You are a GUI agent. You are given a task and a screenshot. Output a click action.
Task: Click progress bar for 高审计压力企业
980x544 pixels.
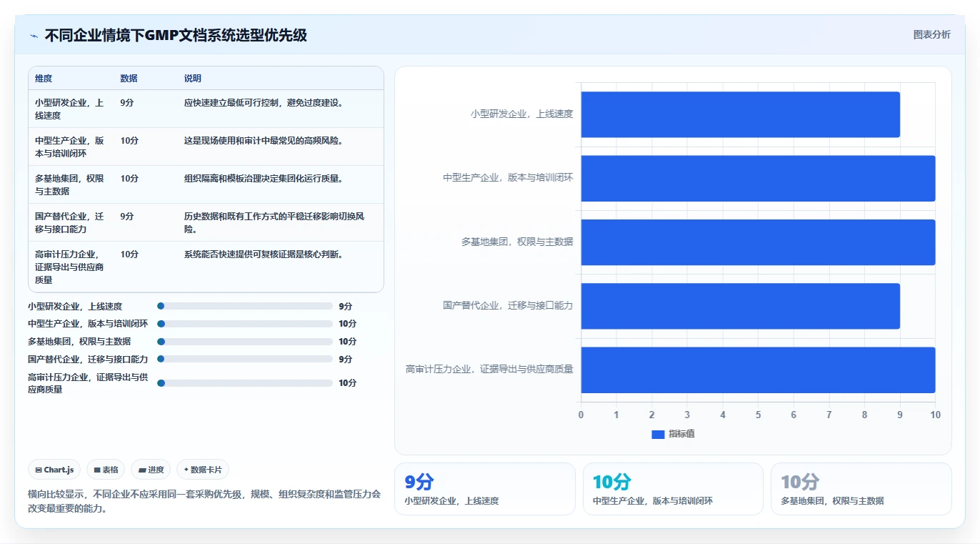tap(245, 383)
